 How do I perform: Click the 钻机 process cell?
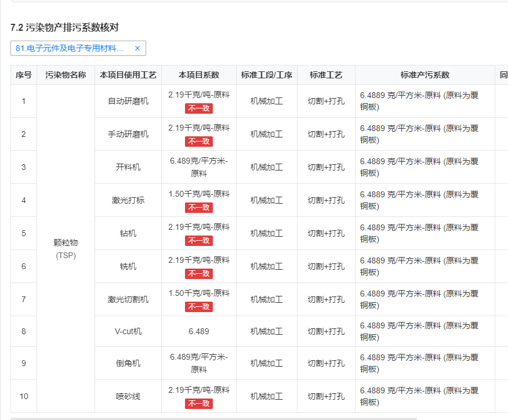pos(128,233)
